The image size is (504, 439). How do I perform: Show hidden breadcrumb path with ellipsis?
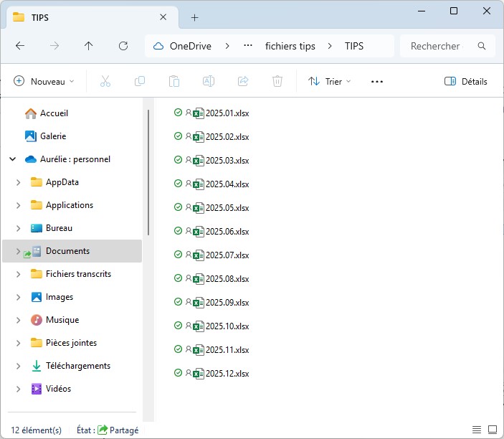248,46
